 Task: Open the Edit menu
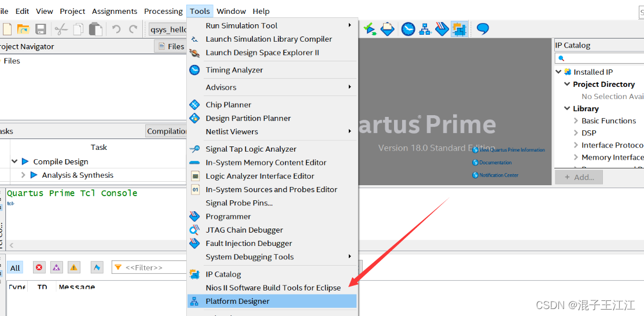[x=22, y=11]
